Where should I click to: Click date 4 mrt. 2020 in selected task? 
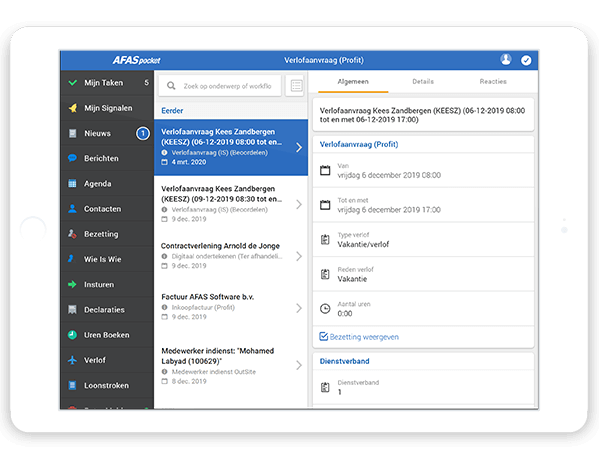pyautogui.click(x=189, y=162)
